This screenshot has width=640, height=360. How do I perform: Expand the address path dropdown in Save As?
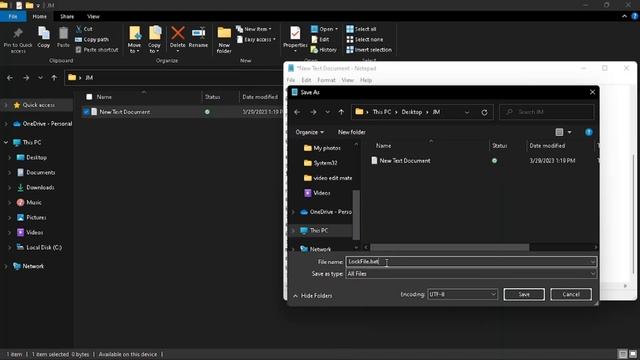[x=467, y=112]
